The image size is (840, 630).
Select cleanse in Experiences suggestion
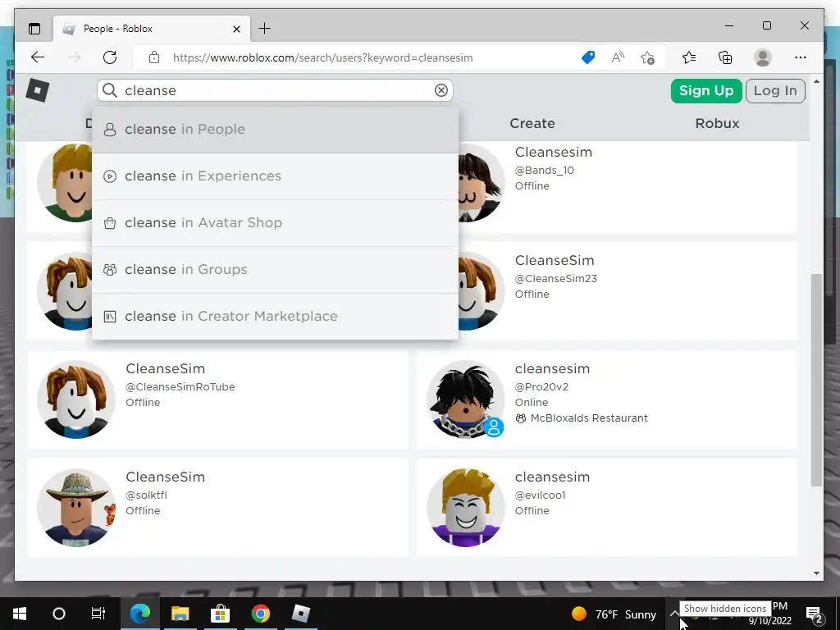(x=276, y=176)
